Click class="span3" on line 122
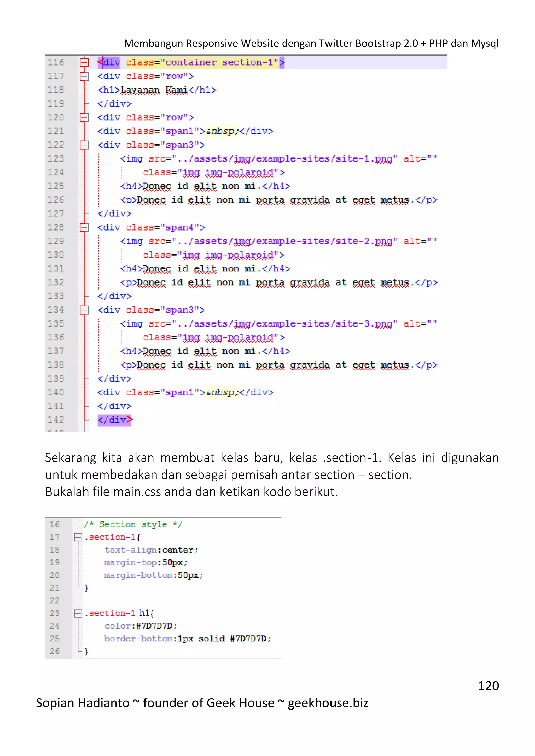The image size is (535, 756). coord(162,145)
